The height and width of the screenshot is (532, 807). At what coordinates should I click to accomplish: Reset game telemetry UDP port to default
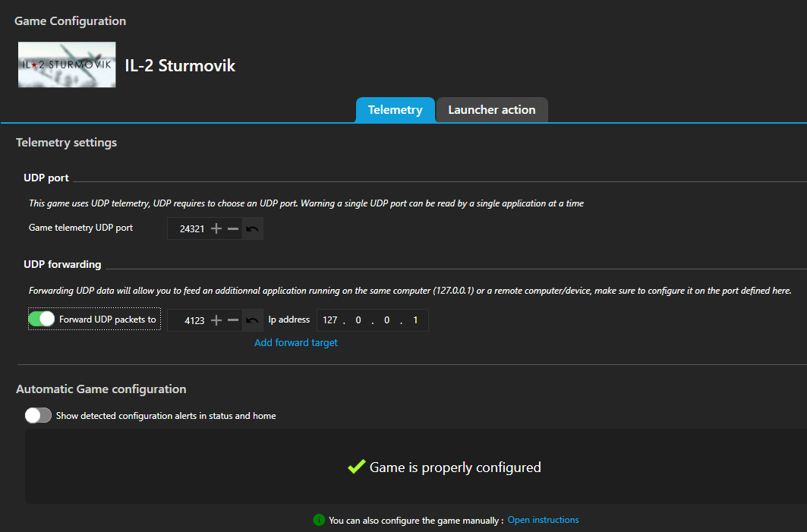(252, 228)
